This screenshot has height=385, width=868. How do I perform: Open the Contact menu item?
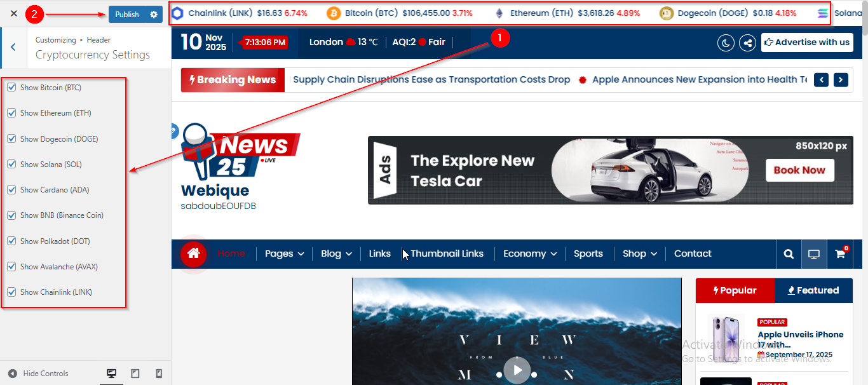(x=693, y=253)
